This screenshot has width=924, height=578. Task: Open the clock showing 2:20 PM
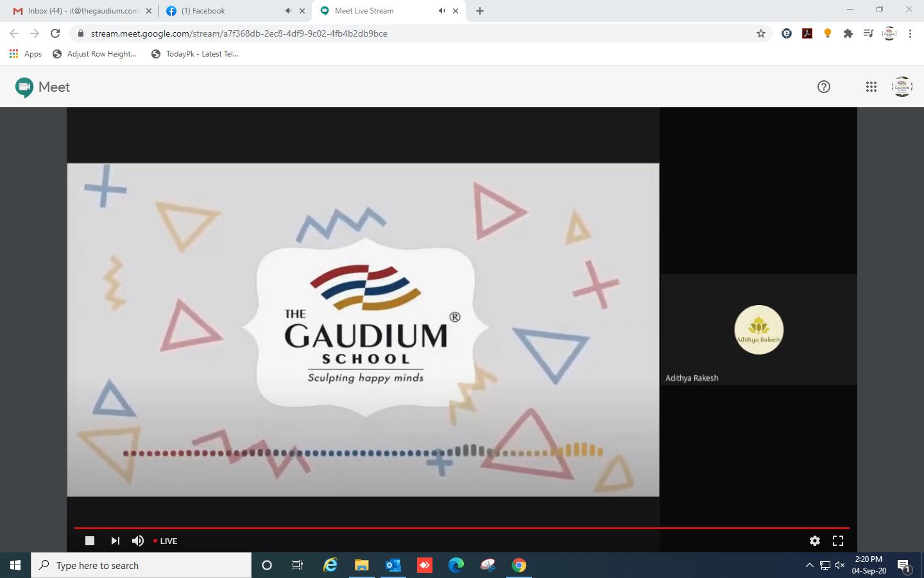pos(869,565)
